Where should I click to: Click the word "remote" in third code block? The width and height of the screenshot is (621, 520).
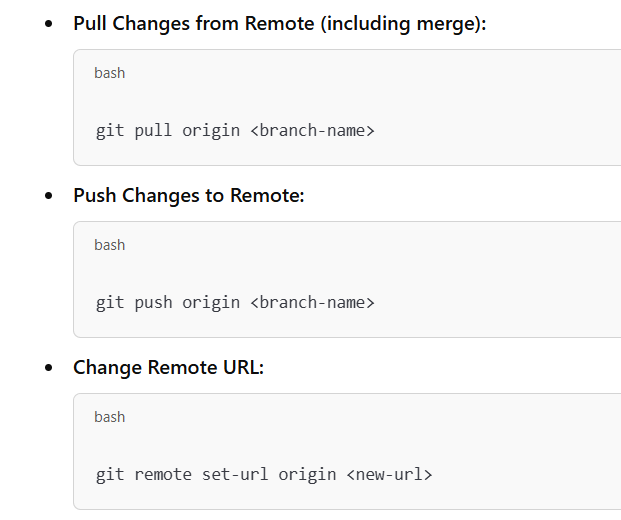(163, 474)
